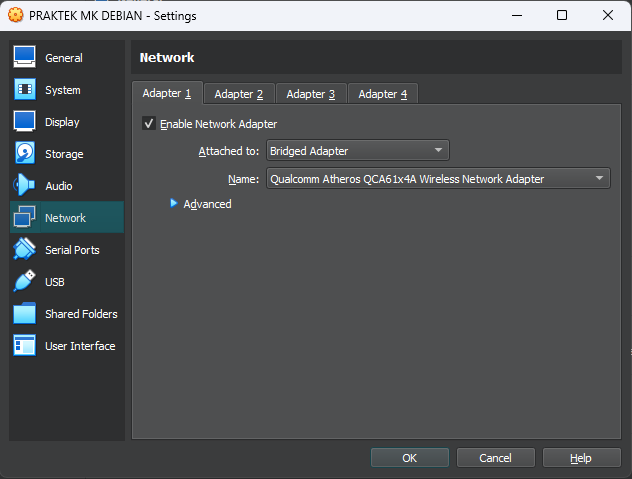Open the Shared Folders folder icon
632x479 pixels.
tap(25, 313)
